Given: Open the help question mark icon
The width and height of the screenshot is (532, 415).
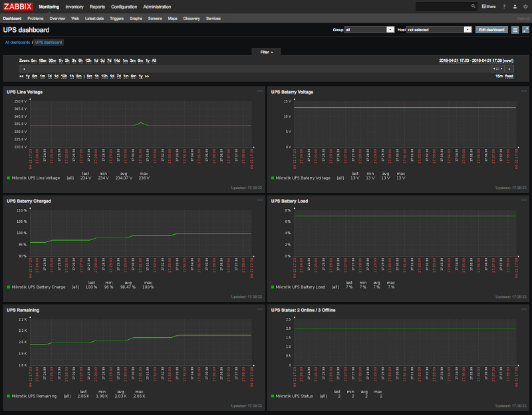Looking at the screenshot, I should [x=504, y=7].
